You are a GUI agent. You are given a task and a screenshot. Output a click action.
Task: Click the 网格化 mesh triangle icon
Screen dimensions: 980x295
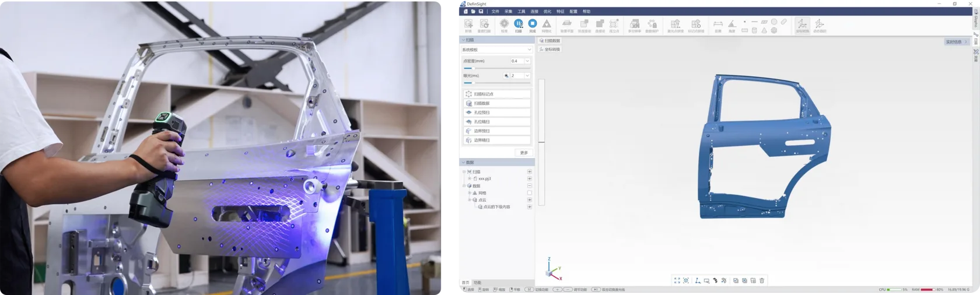tap(547, 24)
